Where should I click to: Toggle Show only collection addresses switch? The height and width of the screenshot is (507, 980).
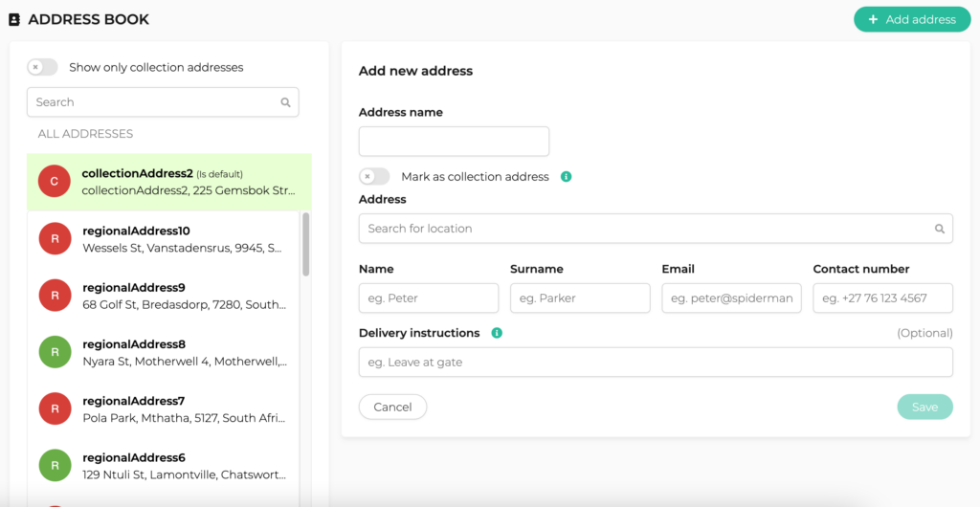point(42,67)
